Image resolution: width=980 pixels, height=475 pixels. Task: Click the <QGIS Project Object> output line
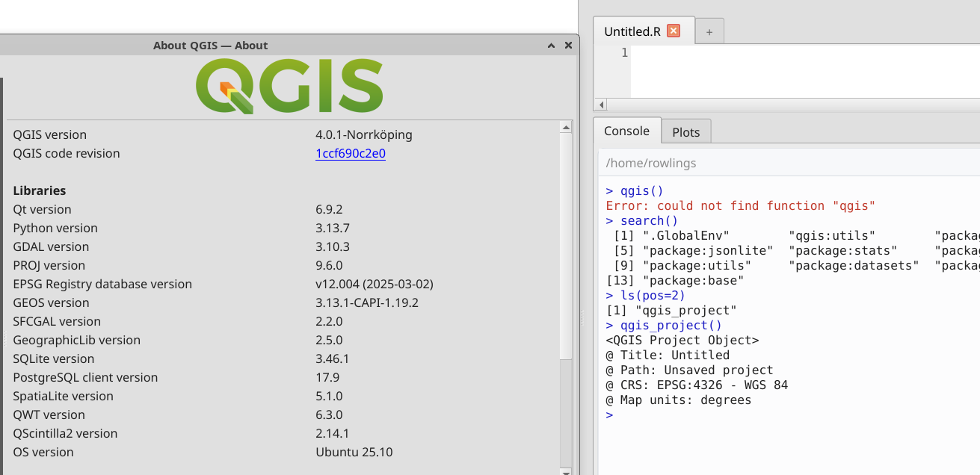682,341
